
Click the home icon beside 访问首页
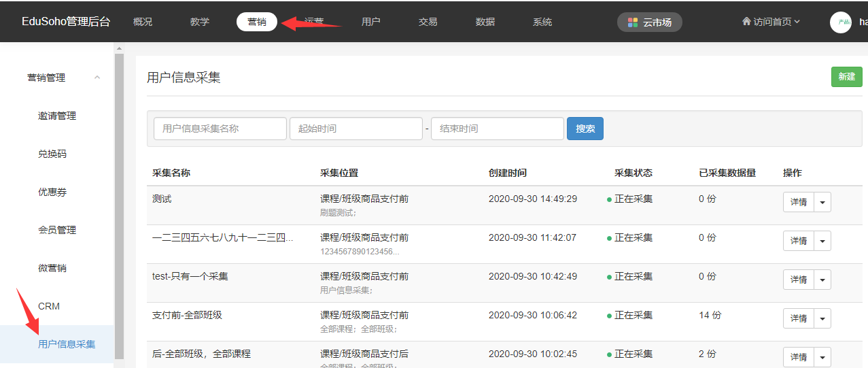(x=746, y=22)
